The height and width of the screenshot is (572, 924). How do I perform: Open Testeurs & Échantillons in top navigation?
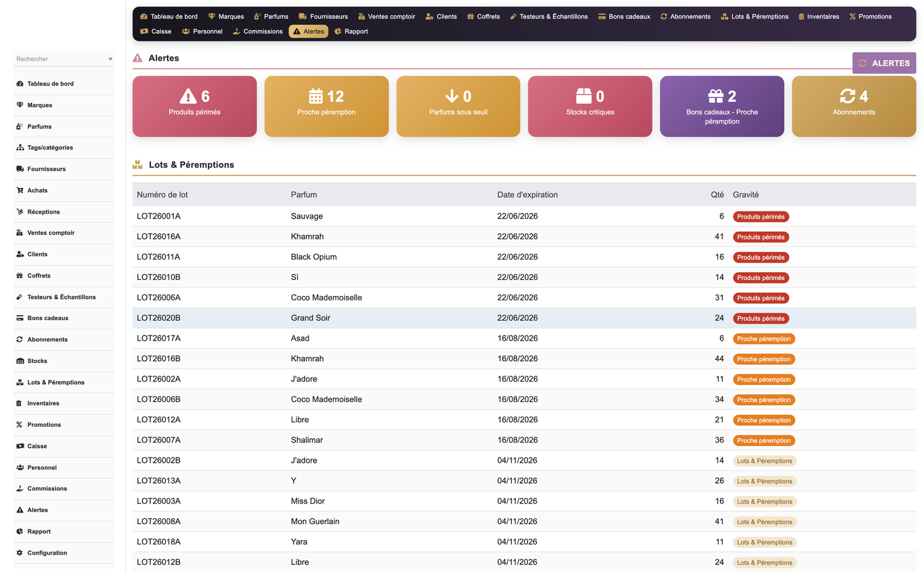coord(549,17)
